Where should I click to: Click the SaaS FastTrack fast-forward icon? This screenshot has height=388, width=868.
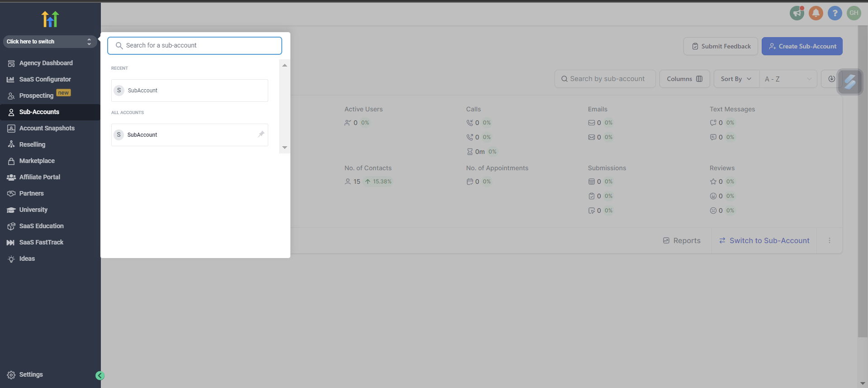click(10, 243)
